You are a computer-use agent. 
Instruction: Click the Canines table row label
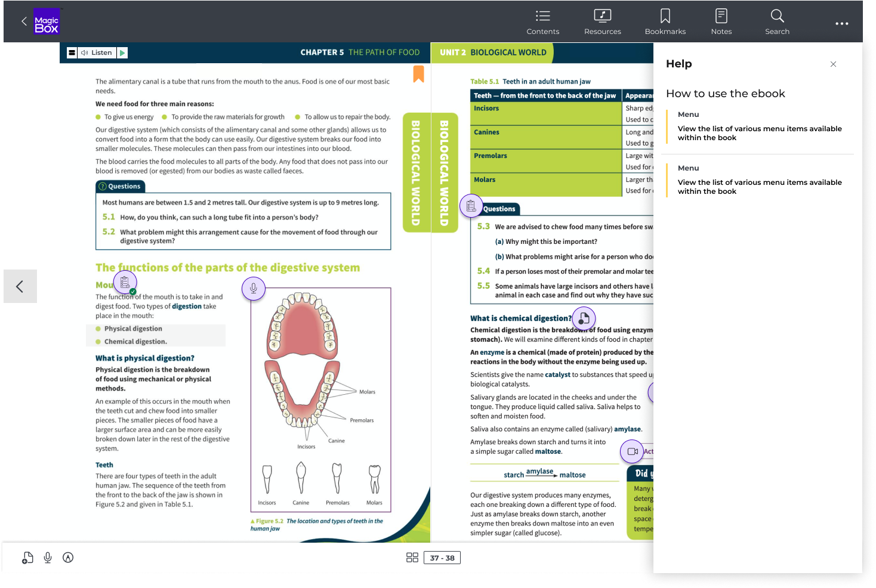click(486, 132)
